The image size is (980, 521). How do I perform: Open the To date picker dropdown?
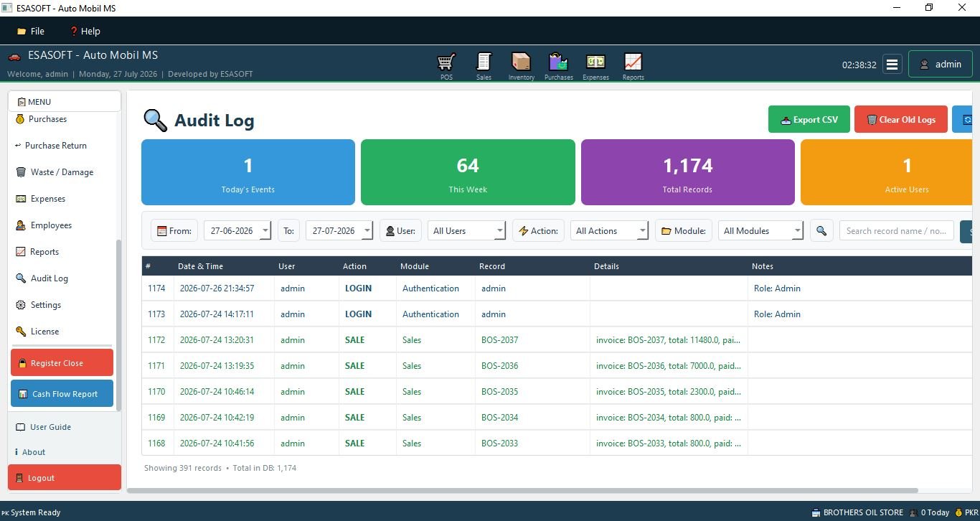(x=367, y=230)
